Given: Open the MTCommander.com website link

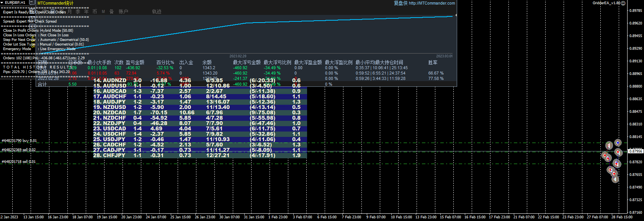Looking at the screenshot, I should click(x=432, y=3).
